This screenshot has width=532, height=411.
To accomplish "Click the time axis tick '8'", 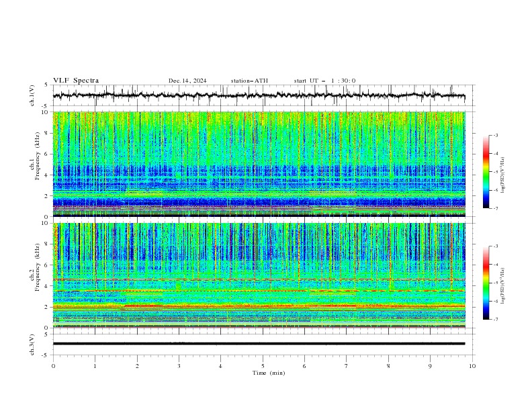I will [388, 366].
